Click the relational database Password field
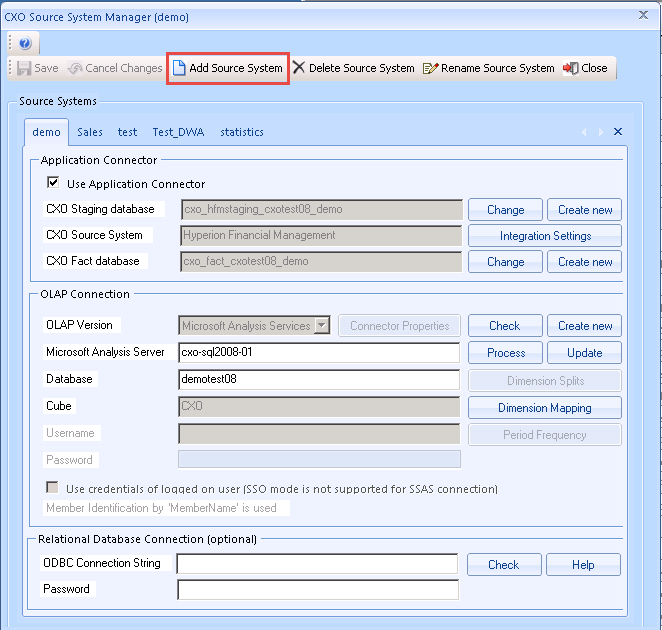The height and width of the screenshot is (630, 662). (318, 589)
